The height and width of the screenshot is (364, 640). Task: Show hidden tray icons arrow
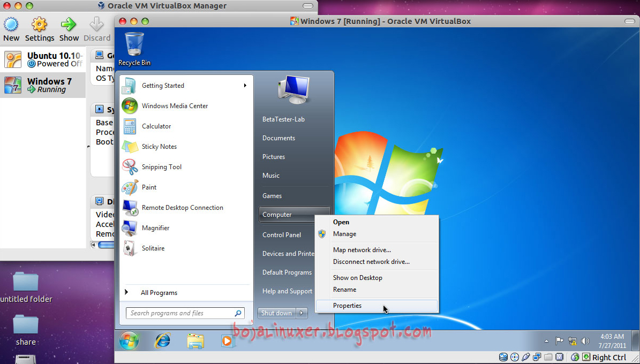coord(546,341)
